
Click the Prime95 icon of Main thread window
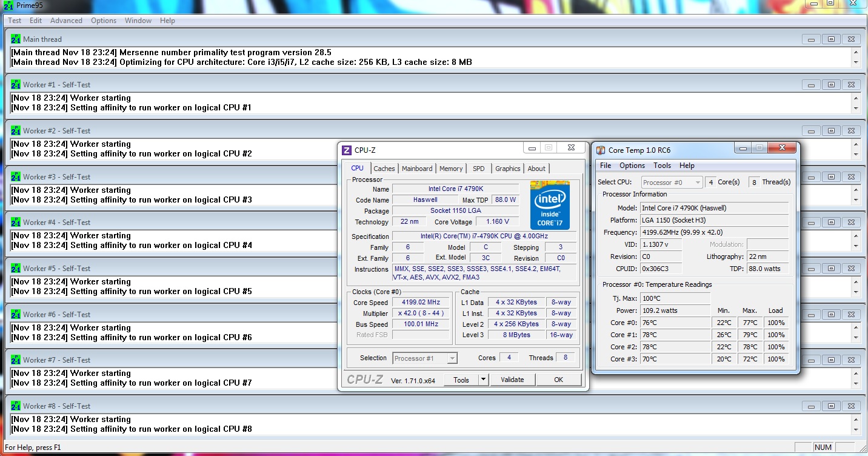[16, 39]
